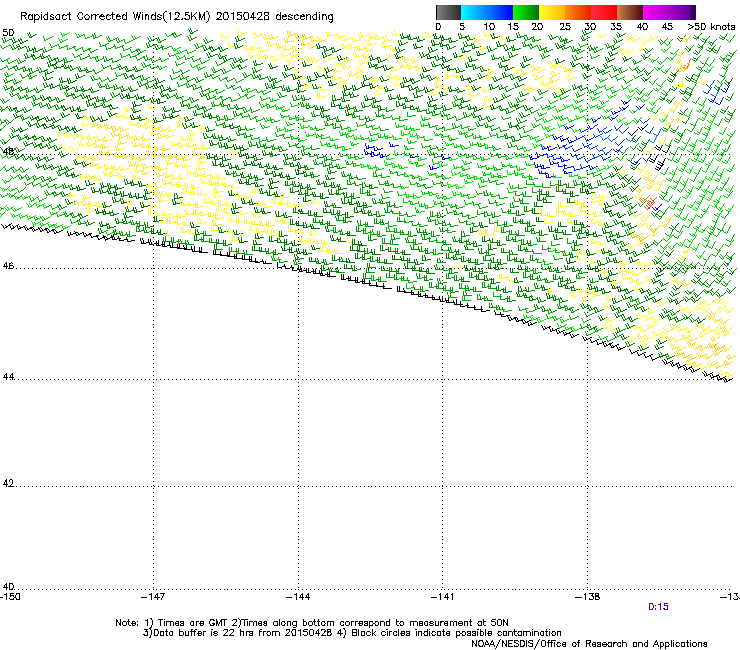
Task: Click the '15' label under the color legend
Action: click(x=513, y=27)
